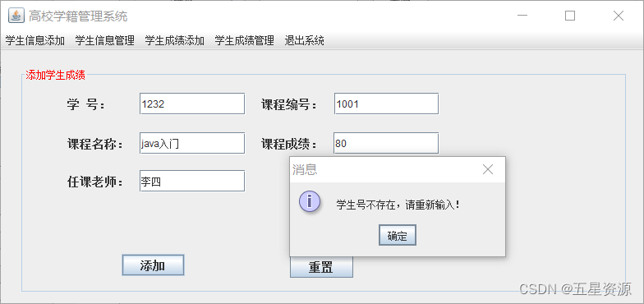
Task: Click the 消息 dialog title bar
Action: click(x=386, y=169)
